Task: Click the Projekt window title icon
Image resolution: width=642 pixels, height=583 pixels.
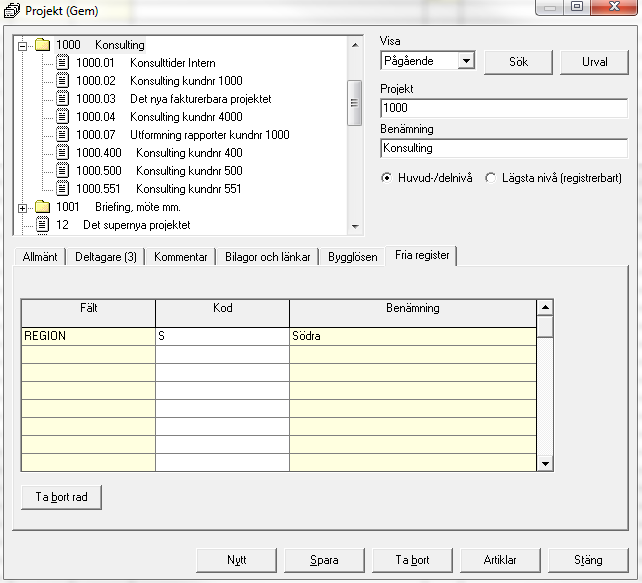Action: 12,11
